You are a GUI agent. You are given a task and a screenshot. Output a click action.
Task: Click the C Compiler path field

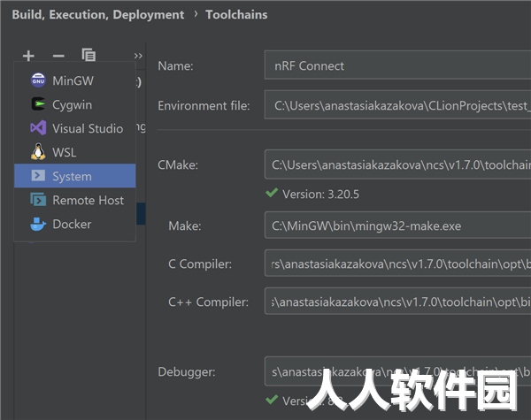pyautogui.click(x=397, y=263)
